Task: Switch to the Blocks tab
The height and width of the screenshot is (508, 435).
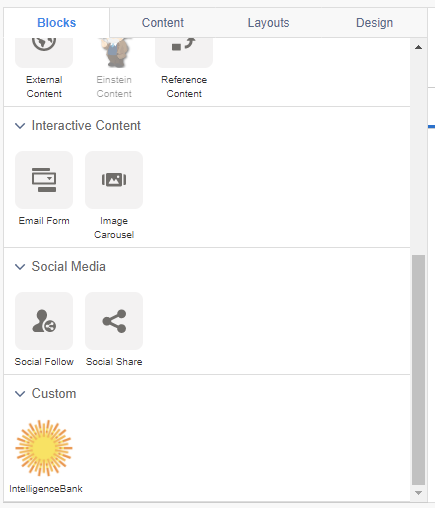Action: click(57, 23)
